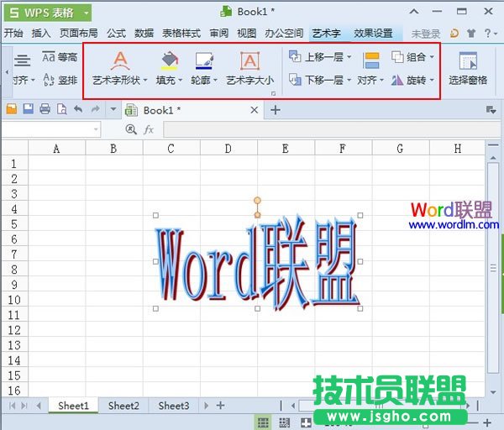Click the redo arrow

[96, 109]
